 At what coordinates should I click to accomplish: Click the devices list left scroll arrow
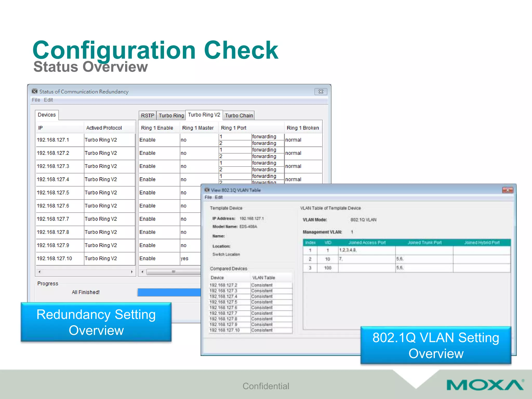pyautogui.click(x=39, y=272)
